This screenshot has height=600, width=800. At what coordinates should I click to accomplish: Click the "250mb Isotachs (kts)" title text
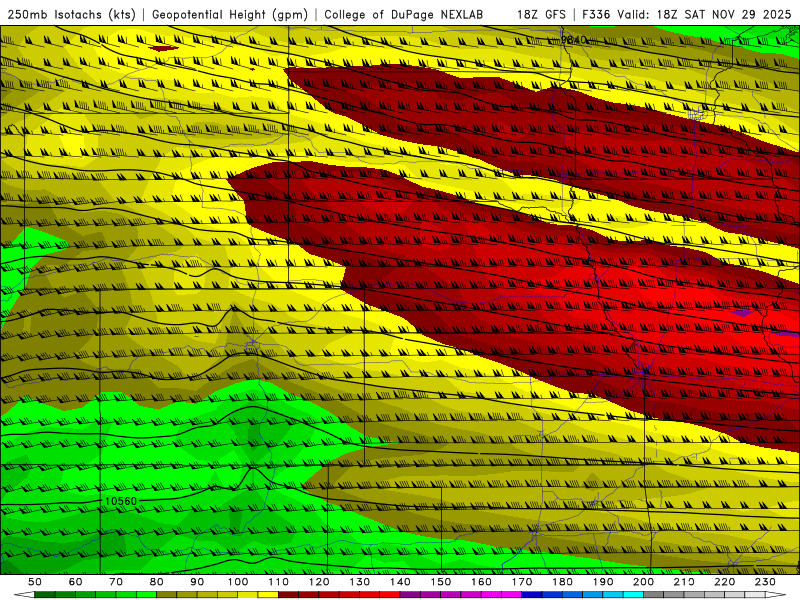click(x=71, y=14)
